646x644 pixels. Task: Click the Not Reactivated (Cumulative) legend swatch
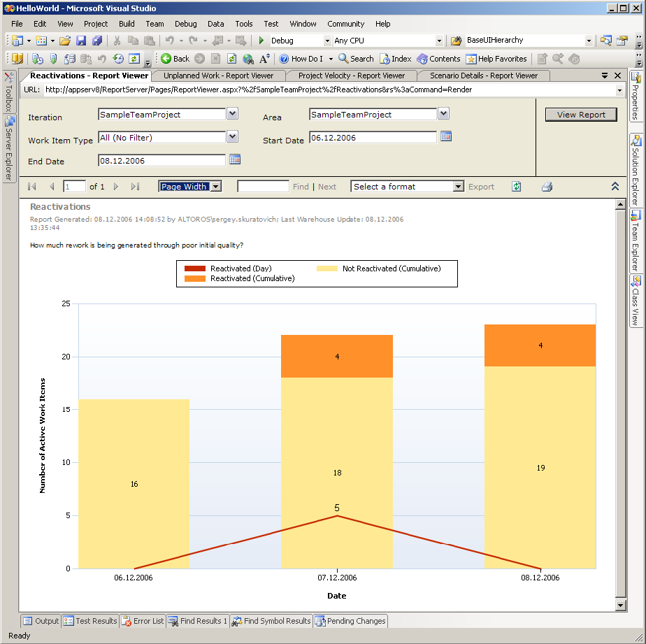327,269
